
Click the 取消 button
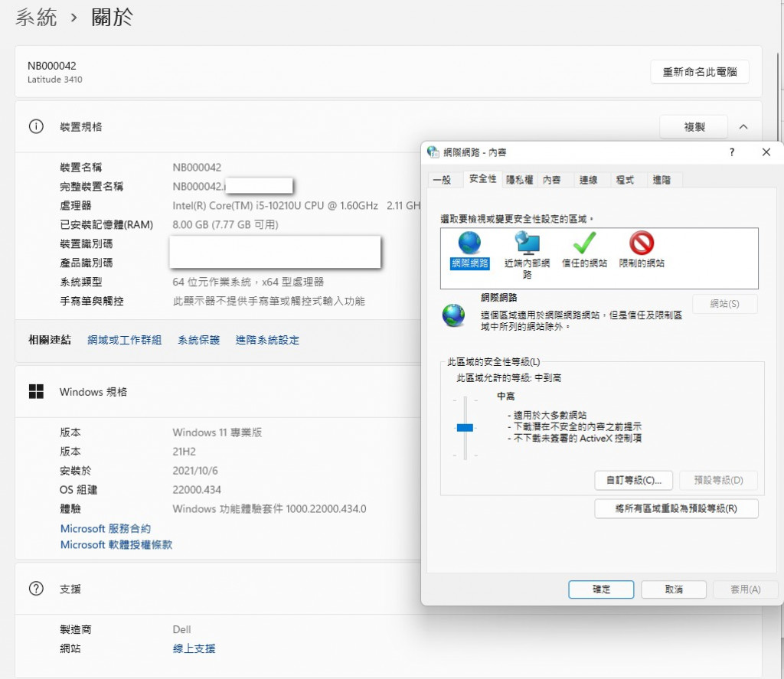pyautogui.click(x=674, y=589)
